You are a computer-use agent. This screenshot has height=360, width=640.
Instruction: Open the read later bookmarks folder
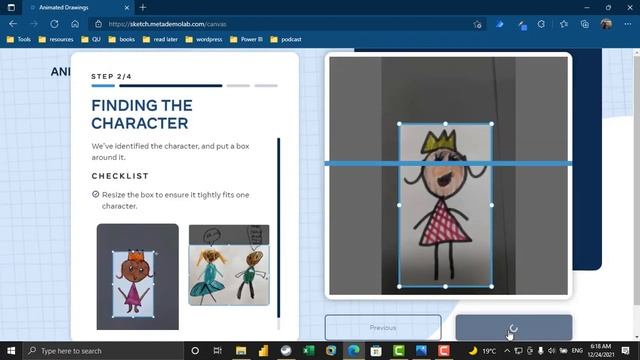[160, 40]
